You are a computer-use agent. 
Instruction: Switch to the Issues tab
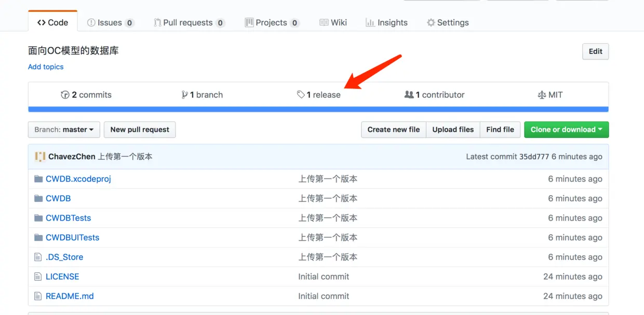[x=110, y=23]
